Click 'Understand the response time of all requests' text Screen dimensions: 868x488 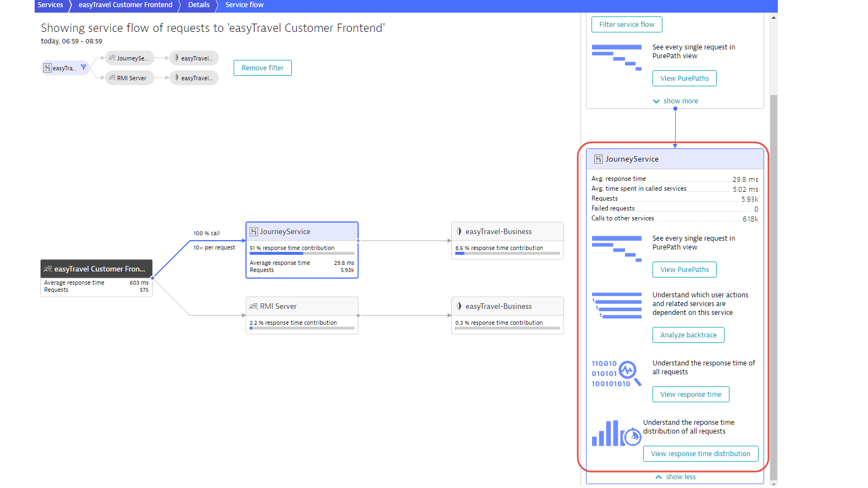tap(704, 368)
